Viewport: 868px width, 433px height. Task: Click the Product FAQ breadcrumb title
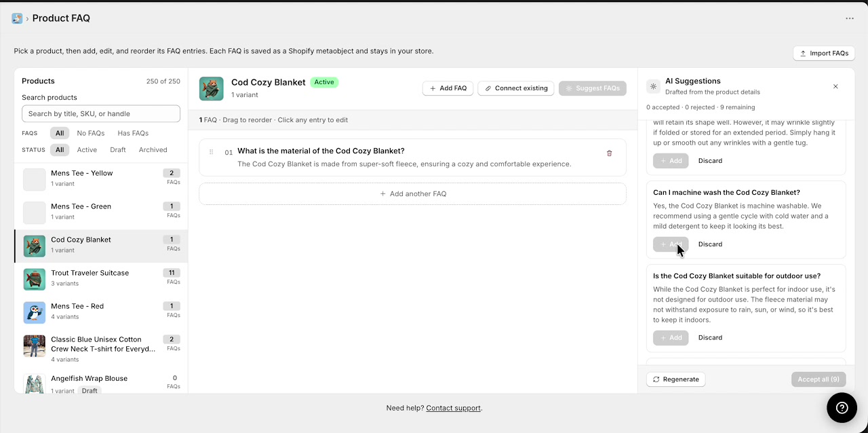(x=61, y=18)
